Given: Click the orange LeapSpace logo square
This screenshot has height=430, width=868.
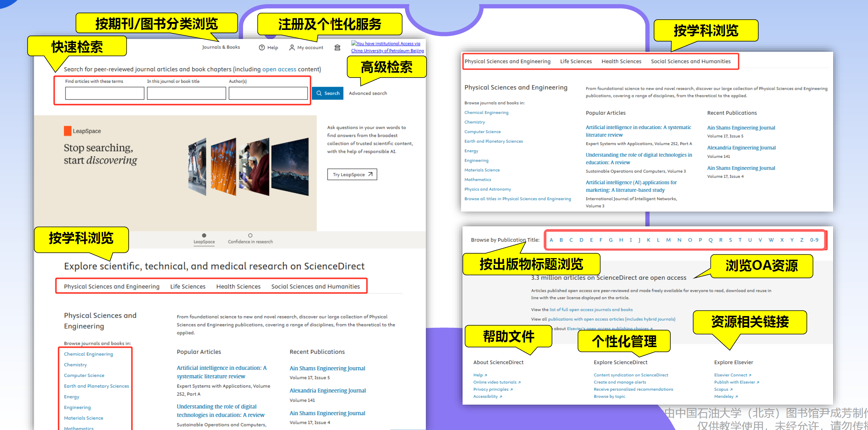Looking at the screenshot, I should (x=68, y=131).
